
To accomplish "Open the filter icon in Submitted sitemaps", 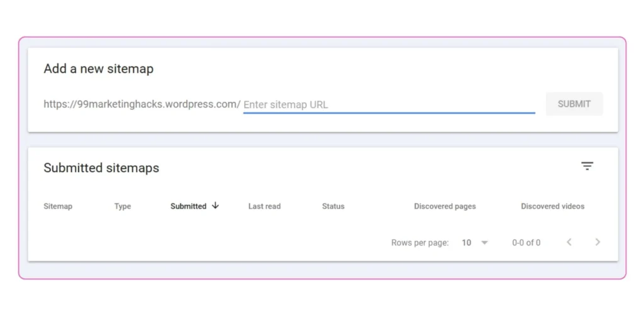I will pos(587,166).
